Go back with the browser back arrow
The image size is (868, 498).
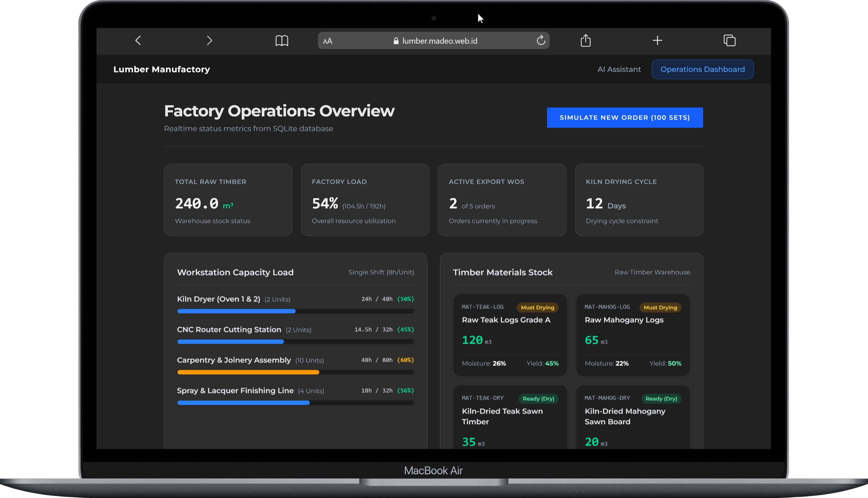(x=138, y=40)
